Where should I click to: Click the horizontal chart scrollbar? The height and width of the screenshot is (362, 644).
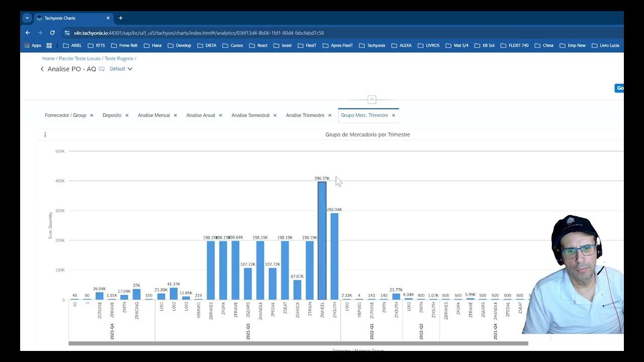[298, 343]
